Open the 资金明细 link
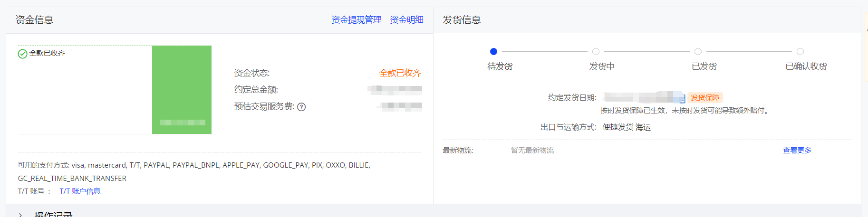This screenshot has height=217, width=868. pyautogui.click(x=406, y=20)
